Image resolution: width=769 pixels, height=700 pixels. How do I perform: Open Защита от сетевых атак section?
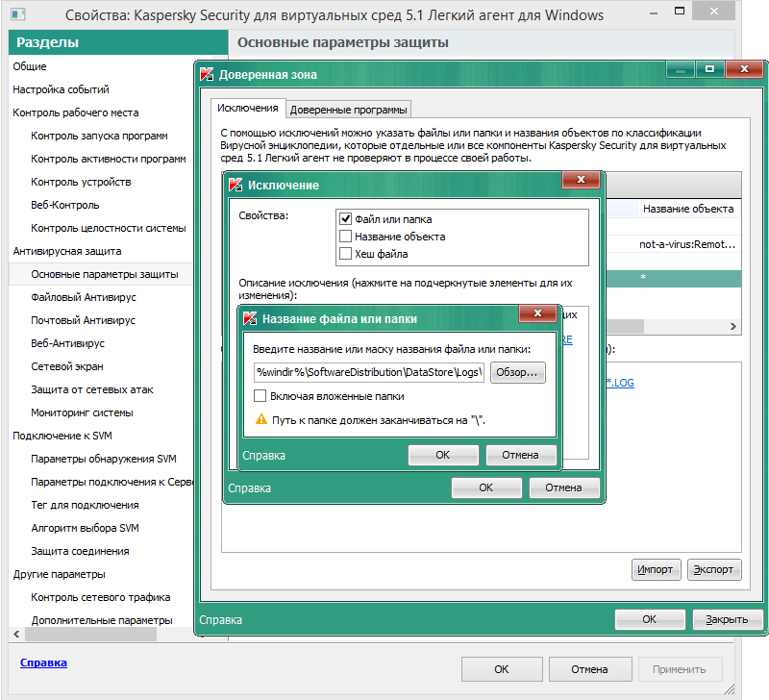(x=92, y=389)
